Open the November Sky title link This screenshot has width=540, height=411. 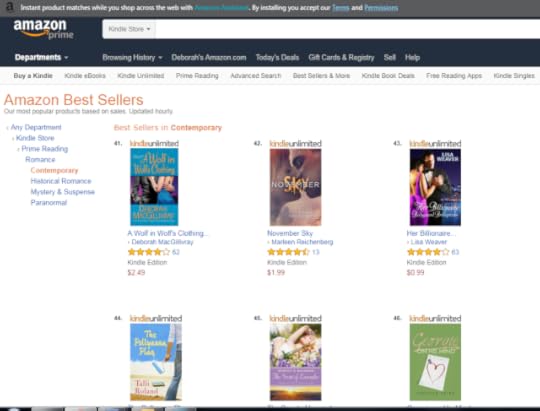click(x=290, y=233)
